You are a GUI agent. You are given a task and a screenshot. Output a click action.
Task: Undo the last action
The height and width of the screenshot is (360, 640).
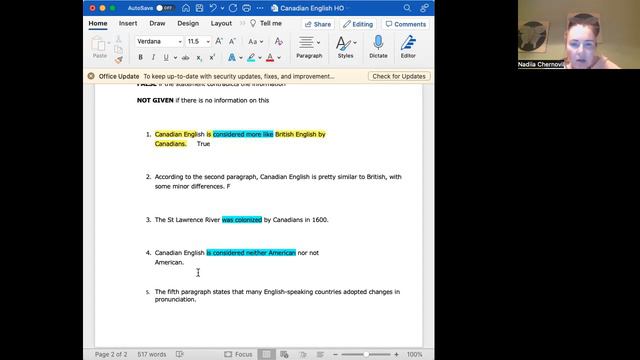point(213,8)
